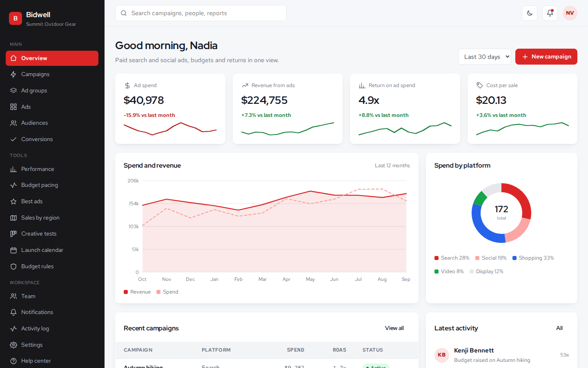588x368 pixels.
Task: Click Shopping 33% legend swatch
Action: pos(514,258)
